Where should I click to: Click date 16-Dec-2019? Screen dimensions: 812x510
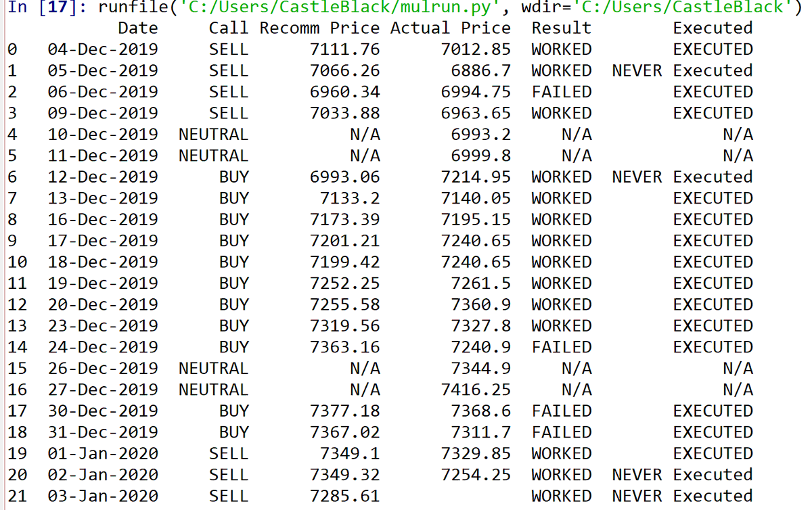coord(103,220)
